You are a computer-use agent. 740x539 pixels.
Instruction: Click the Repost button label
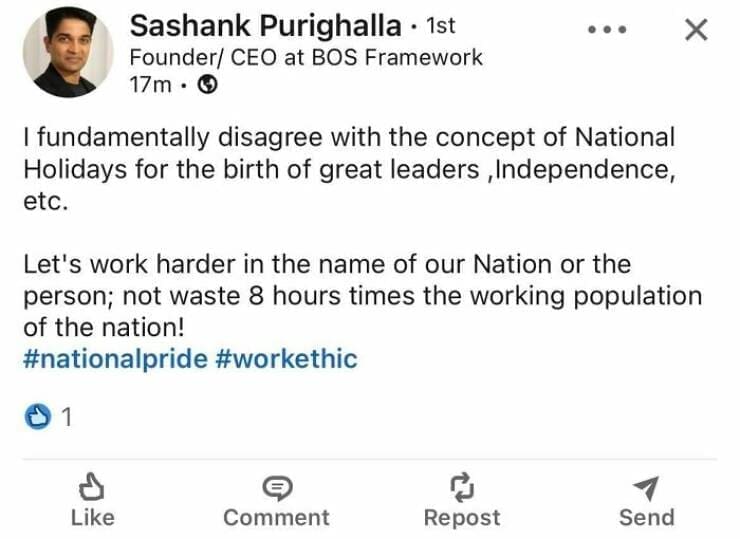pos(462,517)
